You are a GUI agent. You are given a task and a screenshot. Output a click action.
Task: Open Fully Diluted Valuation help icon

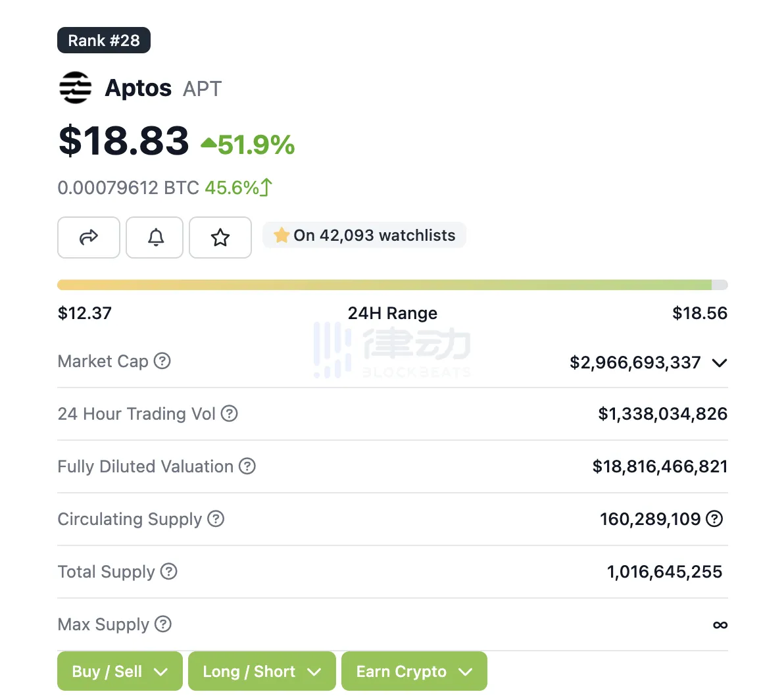point(247,466)
